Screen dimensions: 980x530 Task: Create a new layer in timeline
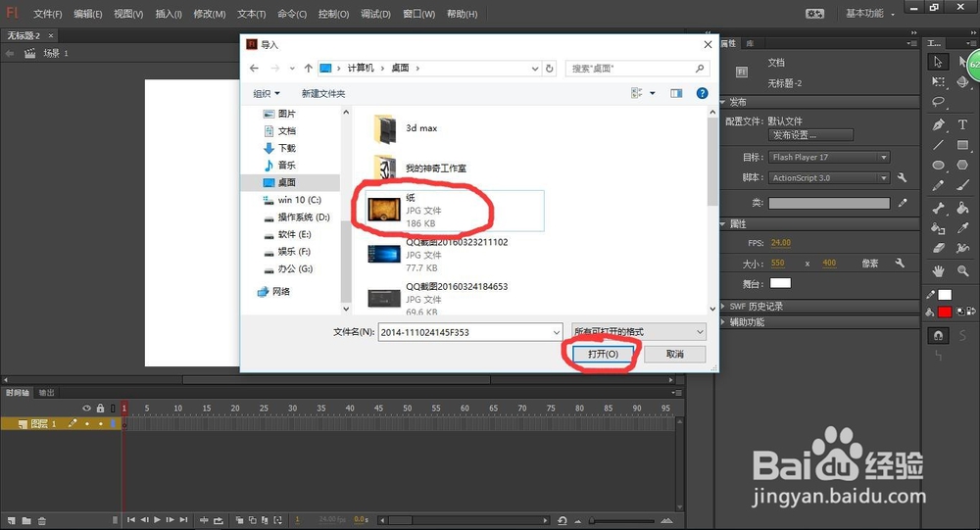(x=11, y=520)
